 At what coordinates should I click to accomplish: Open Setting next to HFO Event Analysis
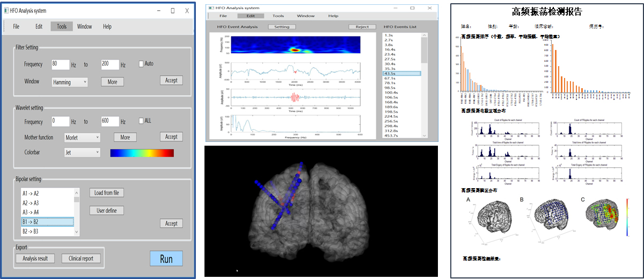(x=282, y=27)
